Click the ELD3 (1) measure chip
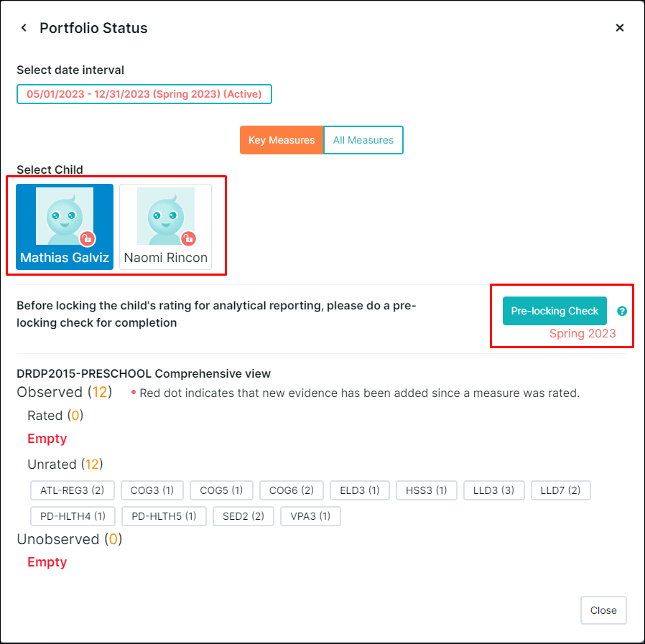 coord(359,490)
